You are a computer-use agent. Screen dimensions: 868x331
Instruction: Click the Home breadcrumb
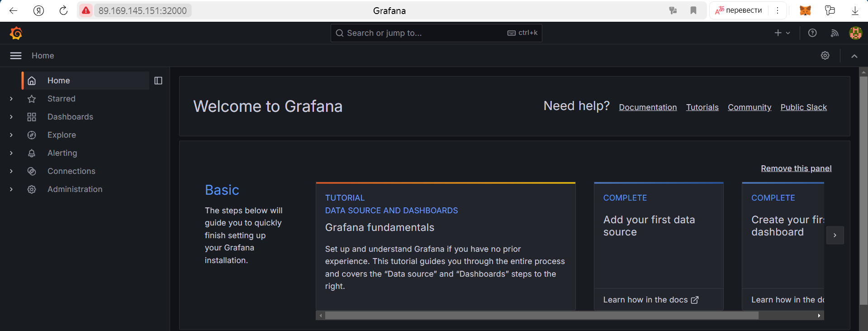tap(43, 56)
